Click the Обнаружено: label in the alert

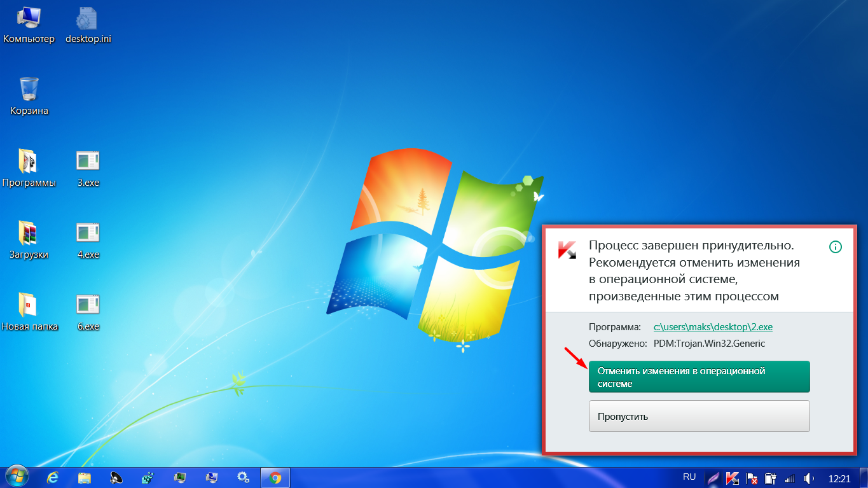pos(618,344)
